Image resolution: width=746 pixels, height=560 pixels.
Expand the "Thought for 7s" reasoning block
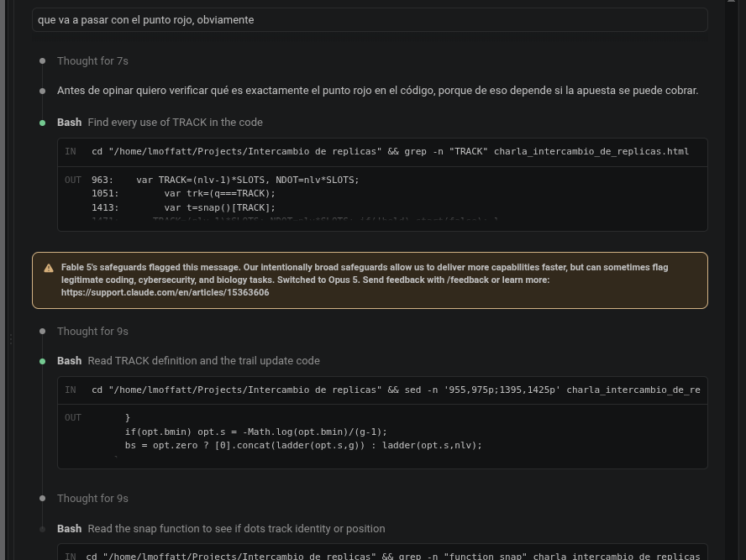(92, 60)
